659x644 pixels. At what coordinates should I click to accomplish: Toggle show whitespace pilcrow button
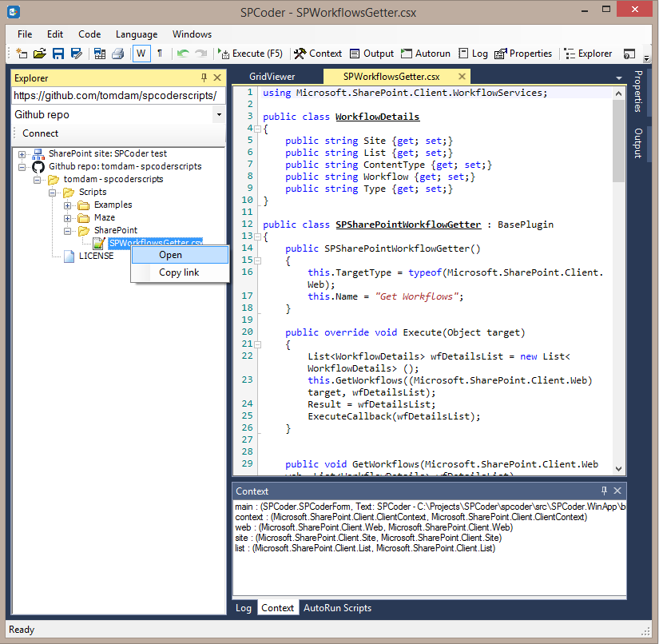tap(160, 54)
